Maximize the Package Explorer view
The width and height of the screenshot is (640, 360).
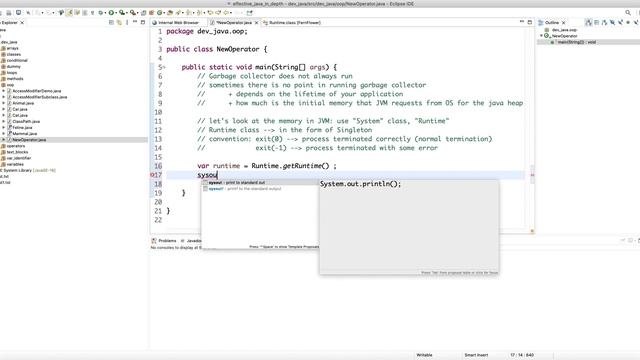143,22
